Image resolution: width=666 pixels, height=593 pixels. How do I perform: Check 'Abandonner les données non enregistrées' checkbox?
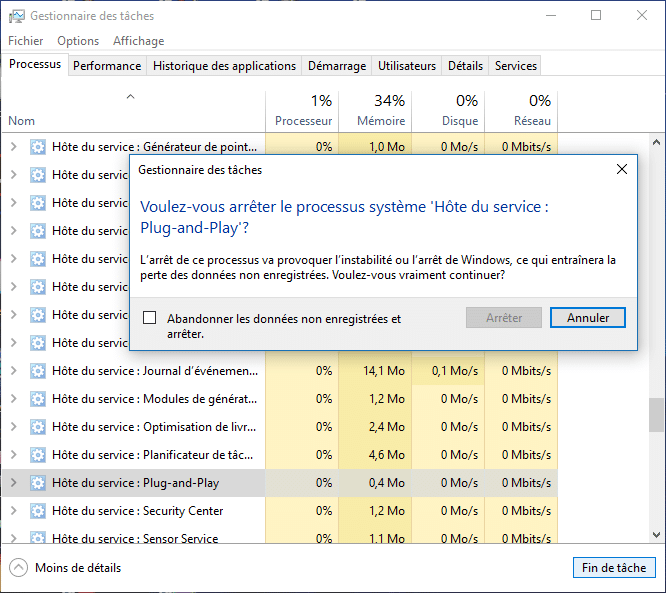(150, 318)
